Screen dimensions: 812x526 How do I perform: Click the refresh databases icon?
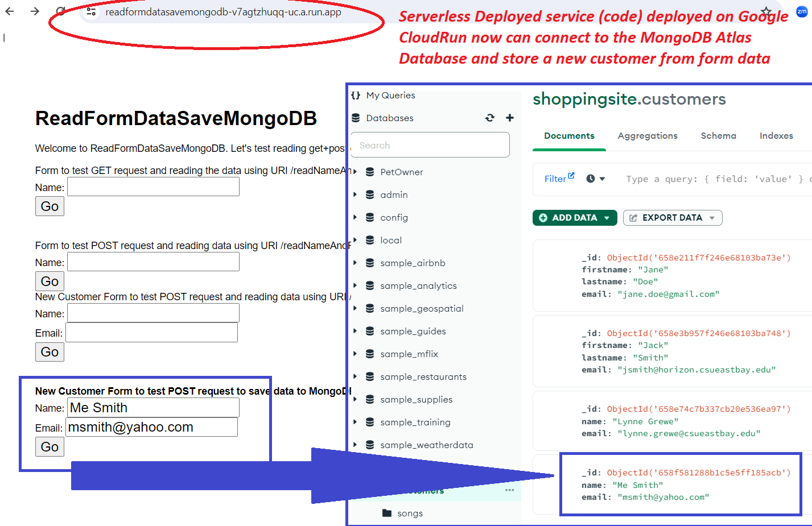click(x=490, y=118)
